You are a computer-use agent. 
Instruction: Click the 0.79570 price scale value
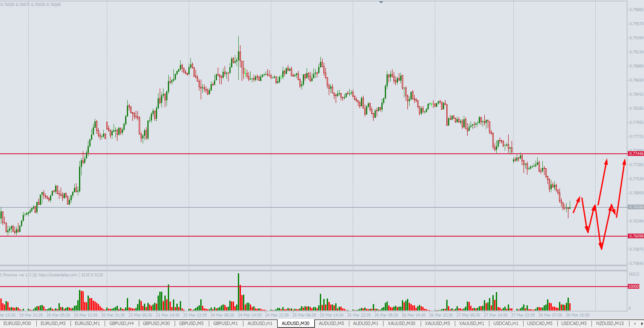tap(636, 23)
